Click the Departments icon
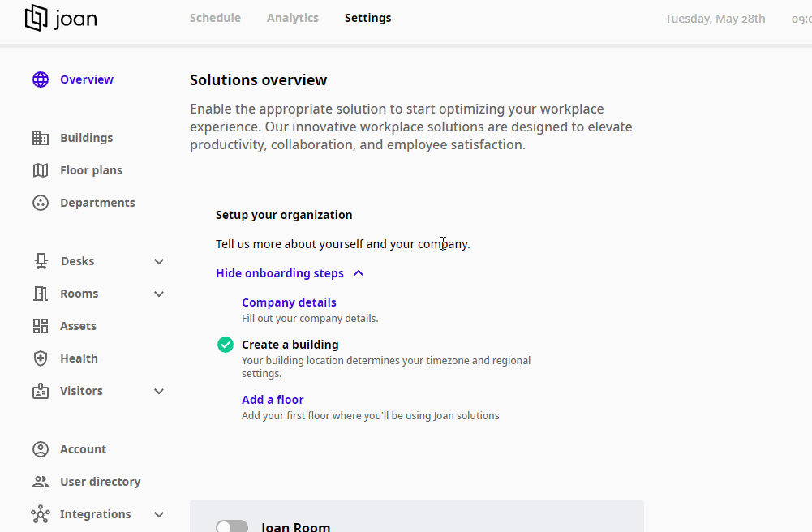The image size is (812, 532). [x=40, y=202]
